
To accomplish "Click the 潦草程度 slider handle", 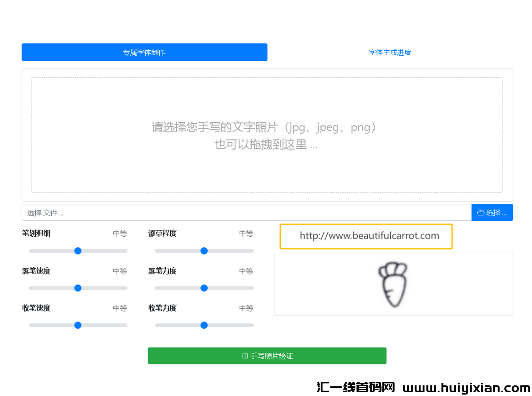I will [204, 251].
